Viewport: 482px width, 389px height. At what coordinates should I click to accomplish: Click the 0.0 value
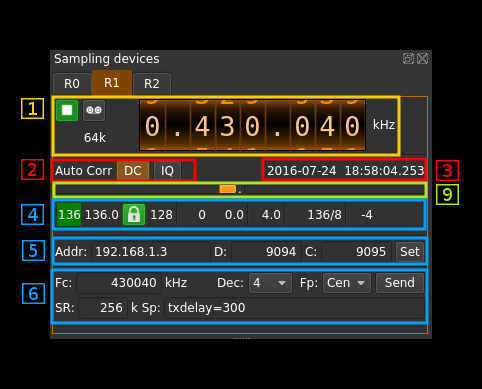pyautogui.click(x=234, y=215)
